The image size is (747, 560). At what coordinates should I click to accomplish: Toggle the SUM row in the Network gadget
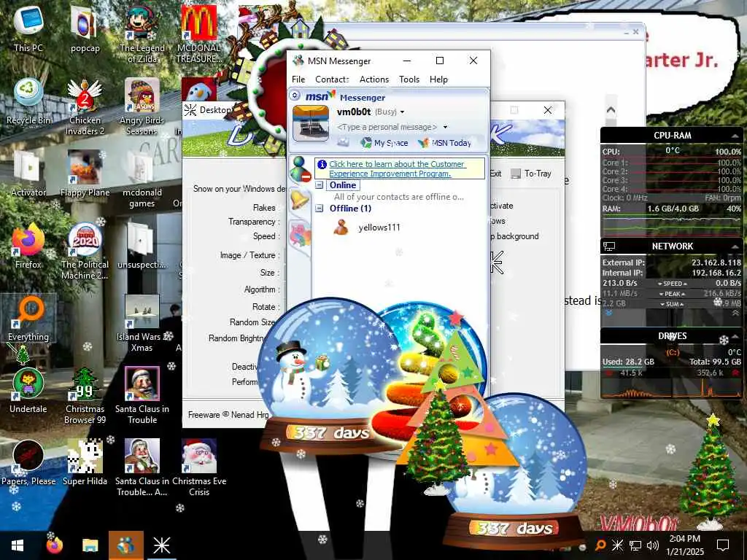[672, 304]
